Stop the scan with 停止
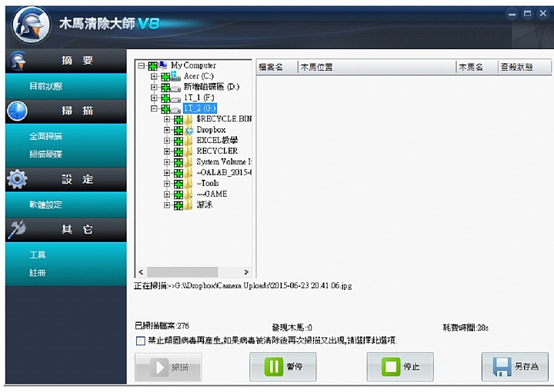Viewport: 554px width, 392px height. [400, 367]
